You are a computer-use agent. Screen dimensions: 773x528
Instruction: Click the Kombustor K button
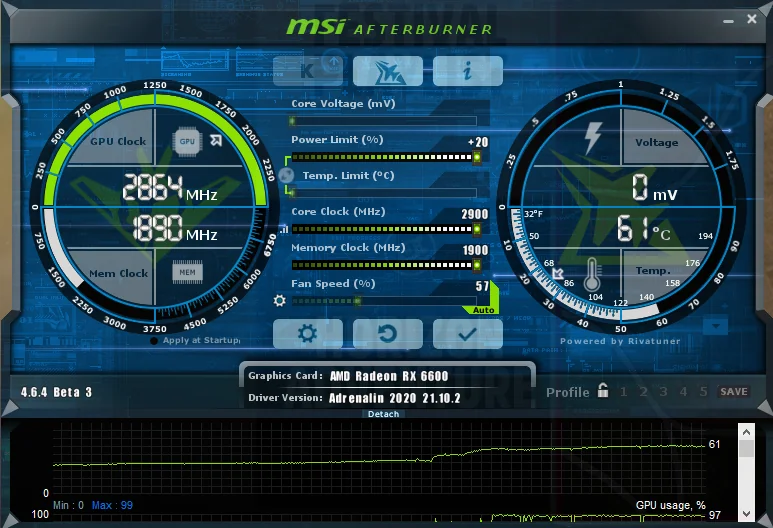(x=308, y=70)
